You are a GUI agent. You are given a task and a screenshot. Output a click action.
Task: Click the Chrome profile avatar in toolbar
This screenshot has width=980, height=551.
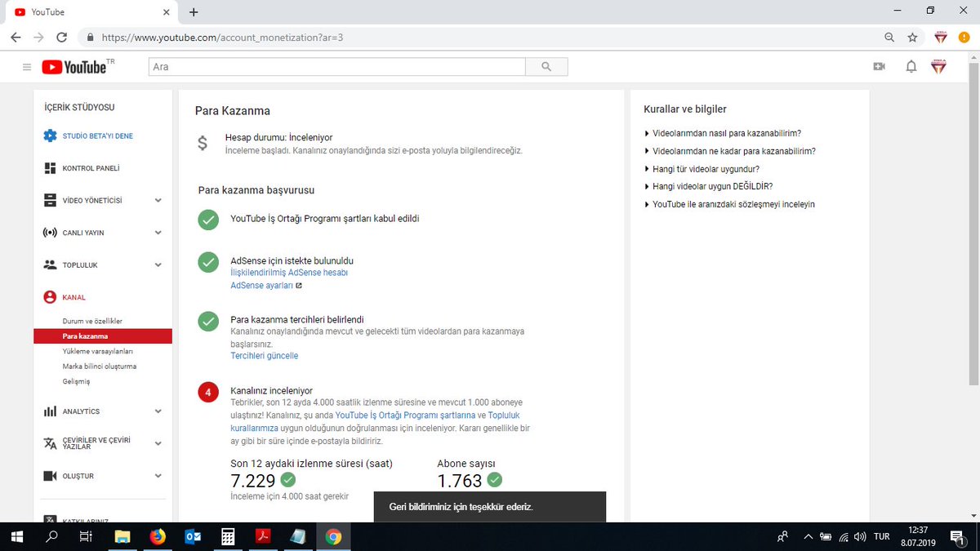coord(941,38)
